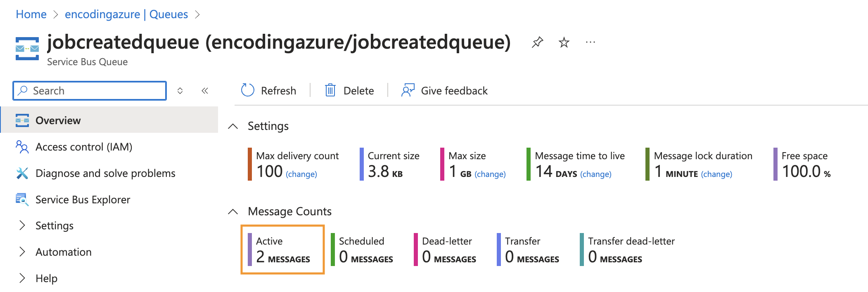Collapse the Settings metrics section

[x=233, y=126]
